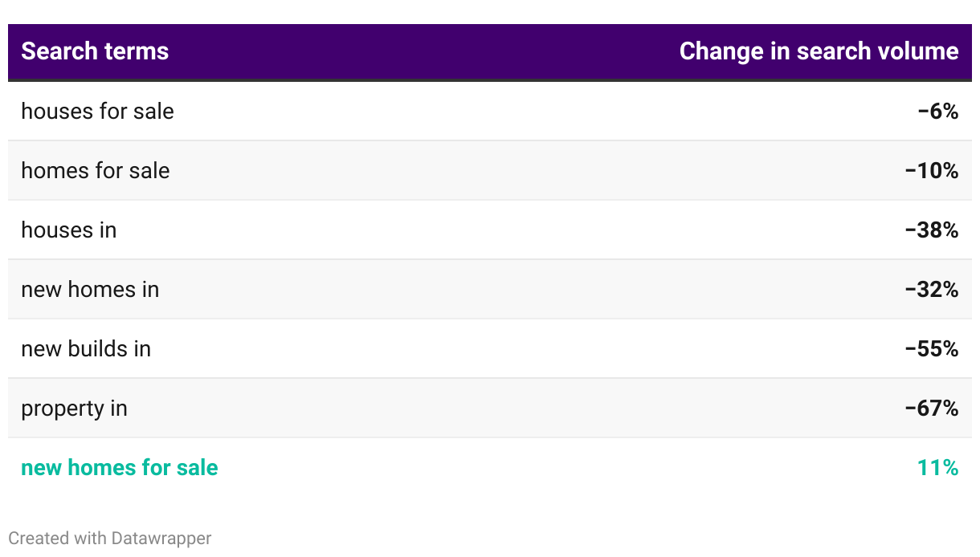This screenshot has width=980, height=557.
Task: Click the −32% value
Action: pos(931,289)
